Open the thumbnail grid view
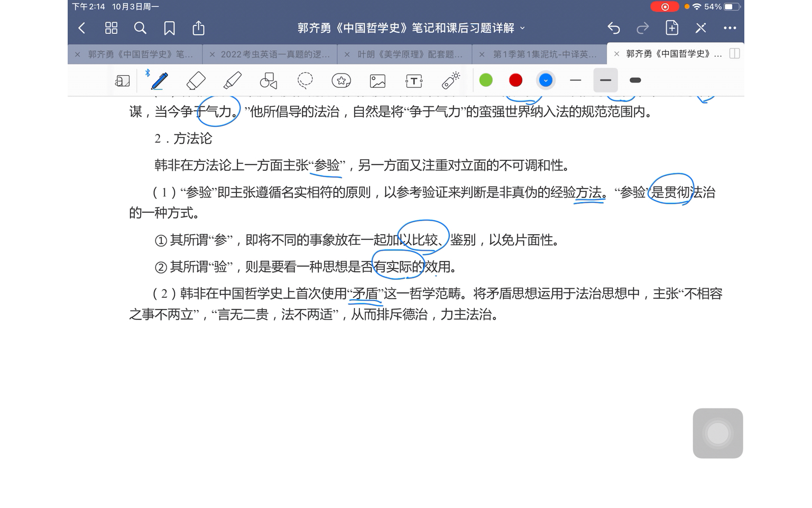 pyautogui.click(x=111, y=28)
